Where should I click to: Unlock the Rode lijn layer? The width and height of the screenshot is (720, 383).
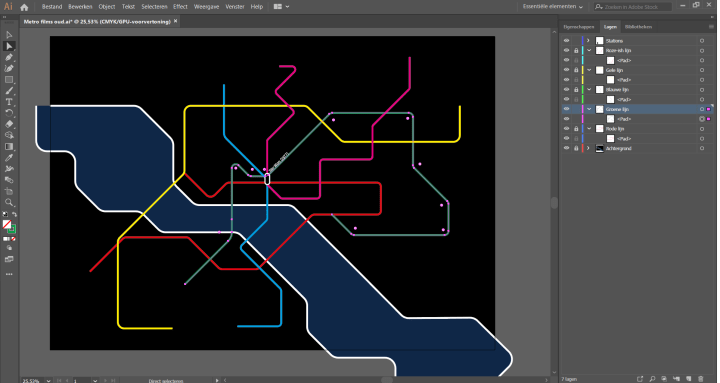pyautogui.click(x=576, y=129)
